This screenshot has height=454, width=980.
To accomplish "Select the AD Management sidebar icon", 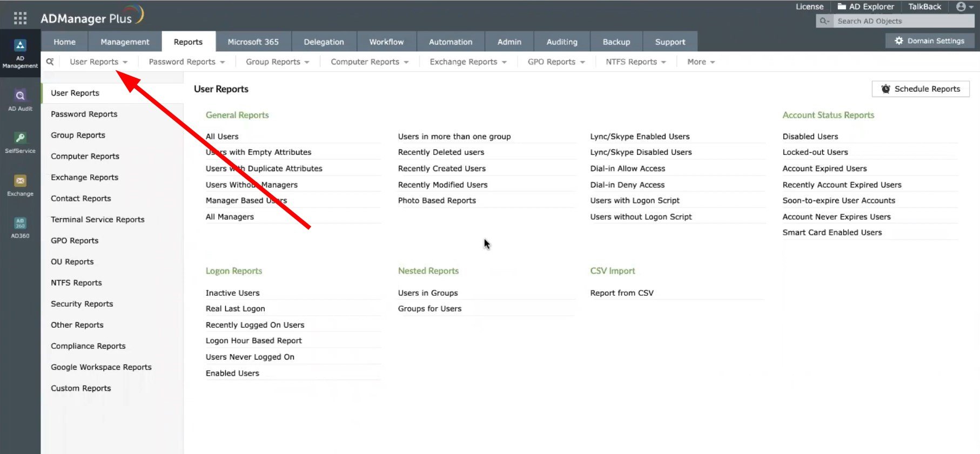I will click(x=20, y=53).
